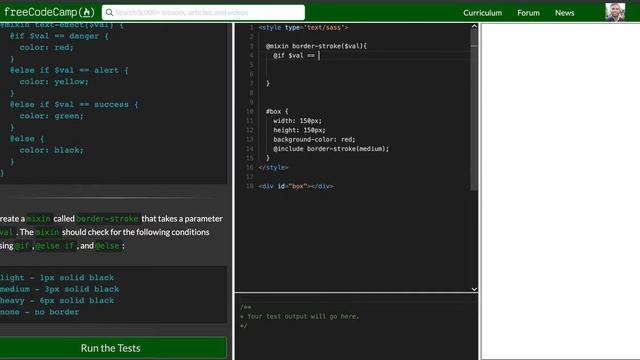Click the '@else if $val == success {' example line

click(x=74, y=104)
